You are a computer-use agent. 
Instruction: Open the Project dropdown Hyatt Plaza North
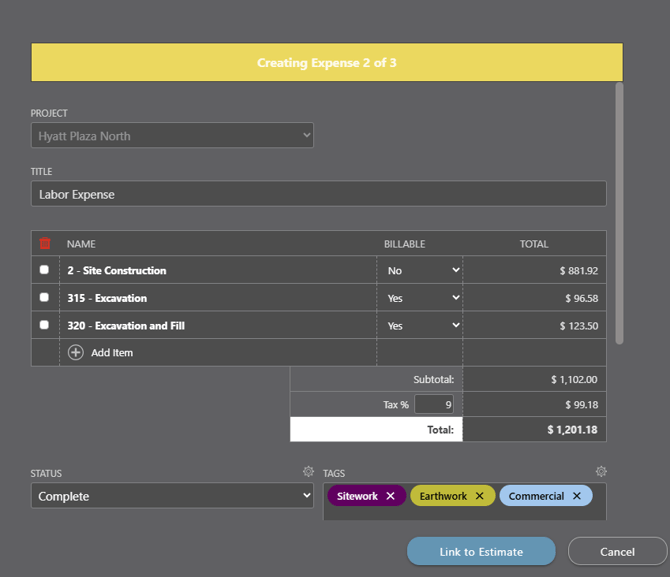[x=172, y=135]
